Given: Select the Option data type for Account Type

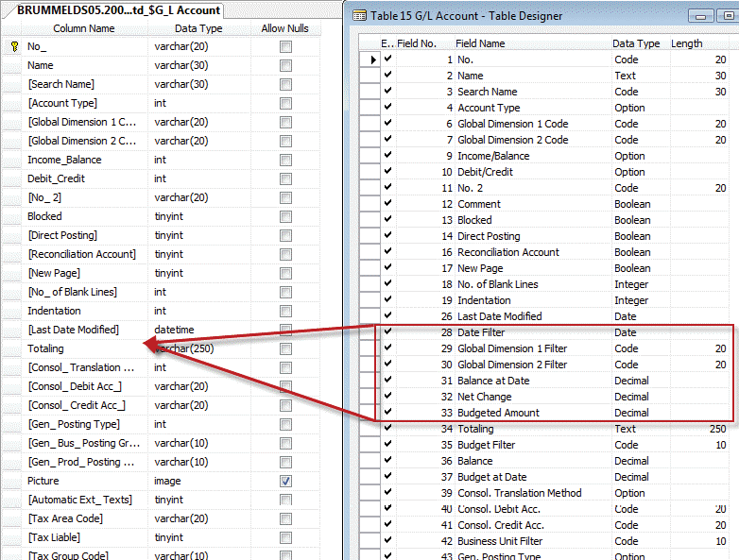Looking at the screenshot, I should (x=629, y=108).
